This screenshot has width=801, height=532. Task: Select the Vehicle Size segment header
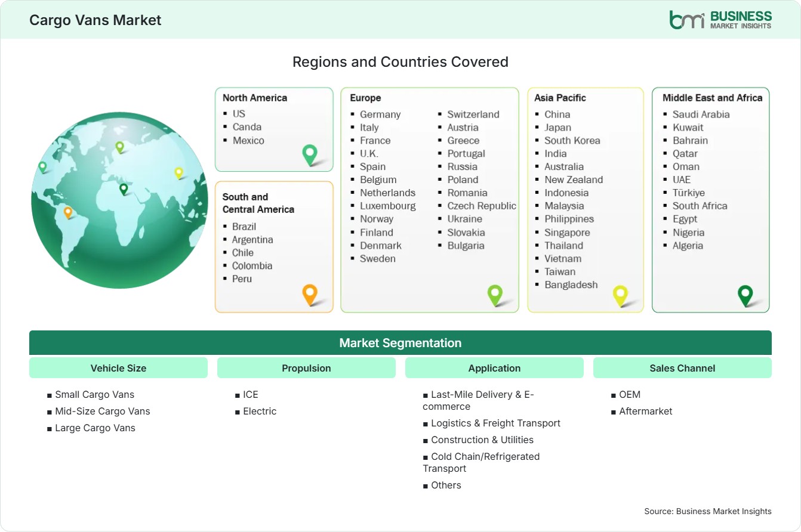tap(118, 368)
